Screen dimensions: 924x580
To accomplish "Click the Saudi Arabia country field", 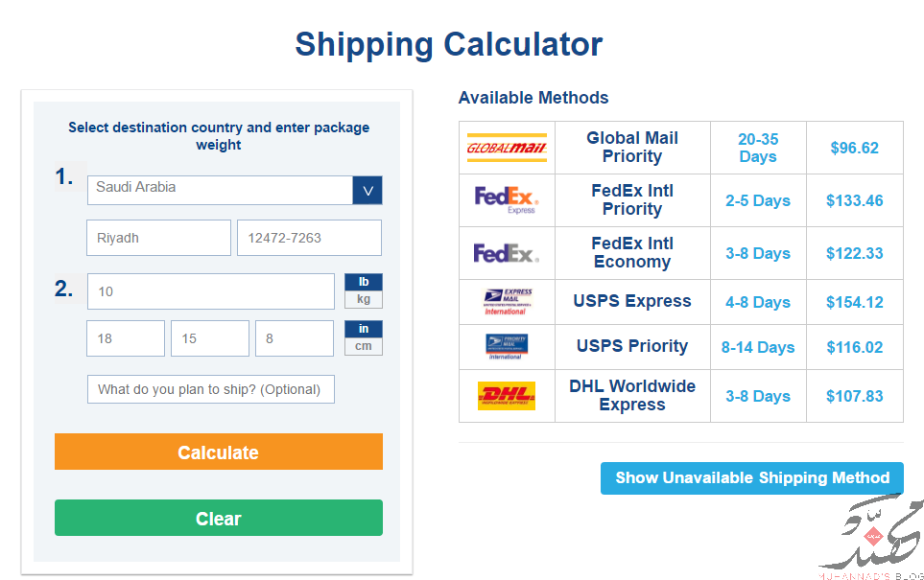I will [x=220, y=190].
